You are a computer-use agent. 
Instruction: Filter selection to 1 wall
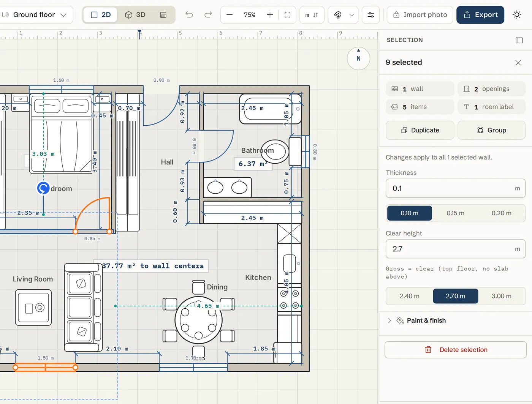click(420, 89)
